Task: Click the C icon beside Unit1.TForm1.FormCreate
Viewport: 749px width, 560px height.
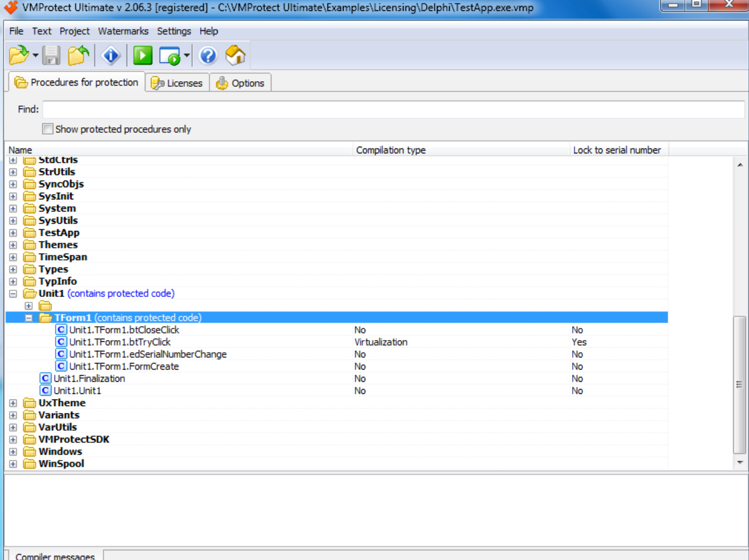Action: [61, 366]
